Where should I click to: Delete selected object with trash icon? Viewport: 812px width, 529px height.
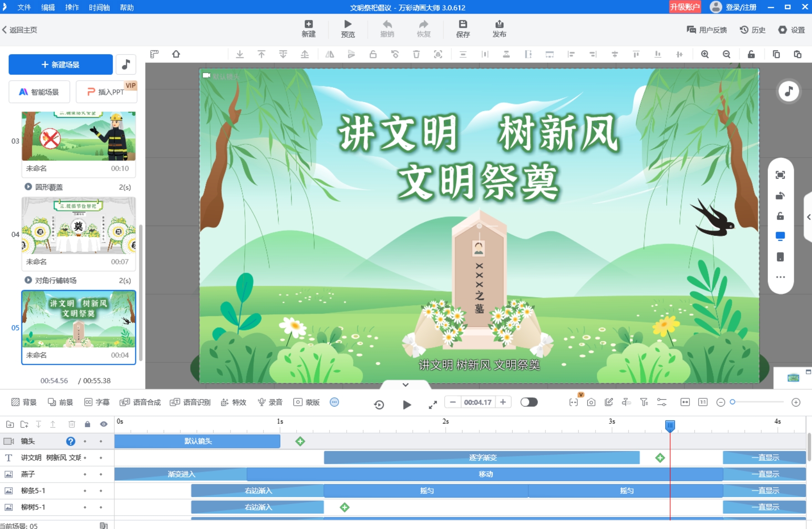click(x=416, y=54)
